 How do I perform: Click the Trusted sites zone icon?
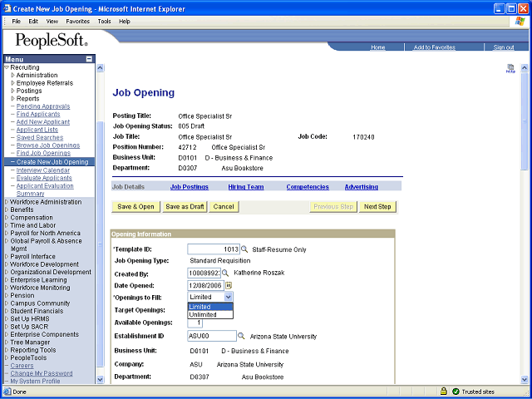(456, 392)
